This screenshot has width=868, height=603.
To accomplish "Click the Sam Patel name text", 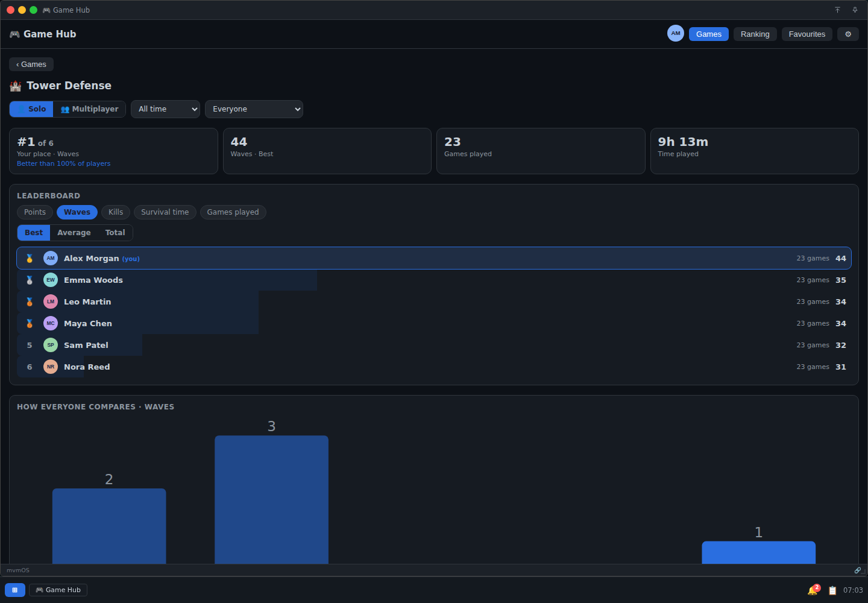I will (86, 345).
